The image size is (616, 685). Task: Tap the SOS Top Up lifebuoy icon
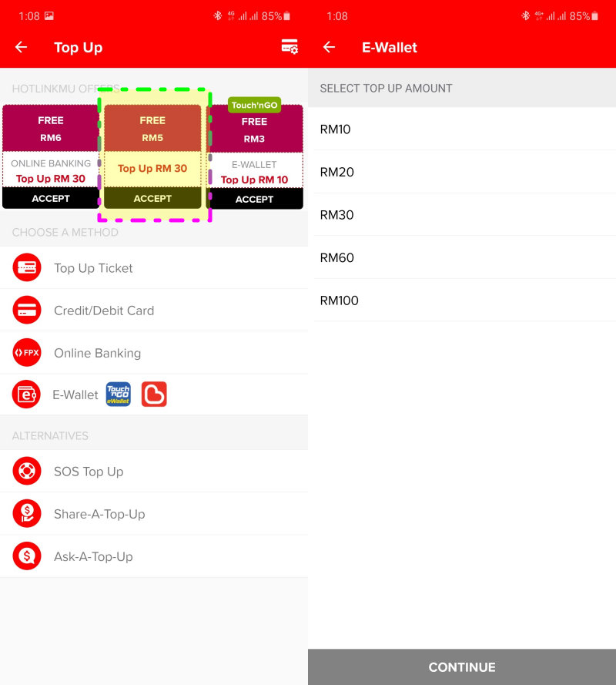27,471
